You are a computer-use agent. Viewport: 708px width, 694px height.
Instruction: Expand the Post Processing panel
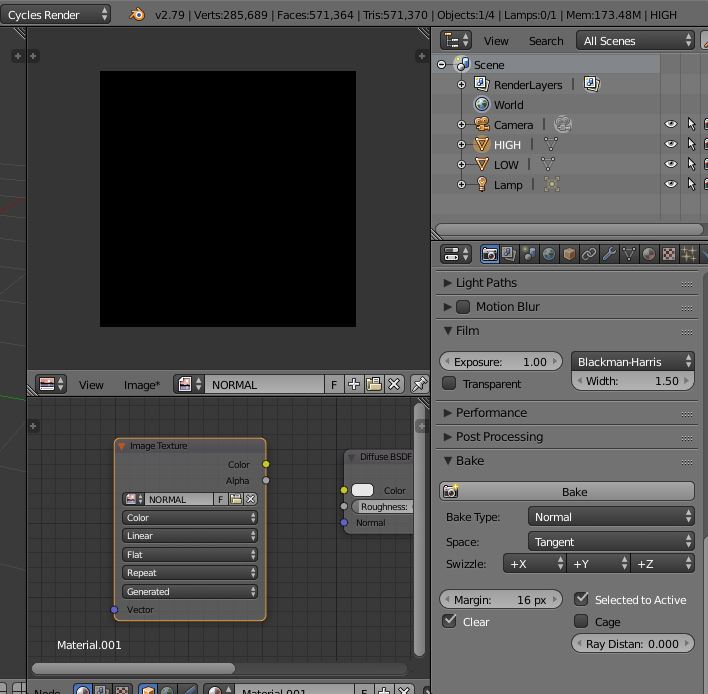[x=447, y=437]
